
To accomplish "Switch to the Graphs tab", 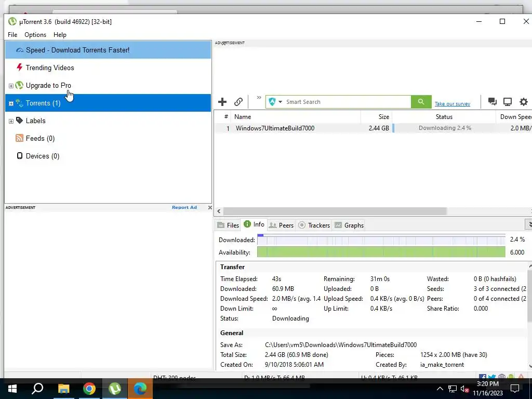I will coord(349,225).
